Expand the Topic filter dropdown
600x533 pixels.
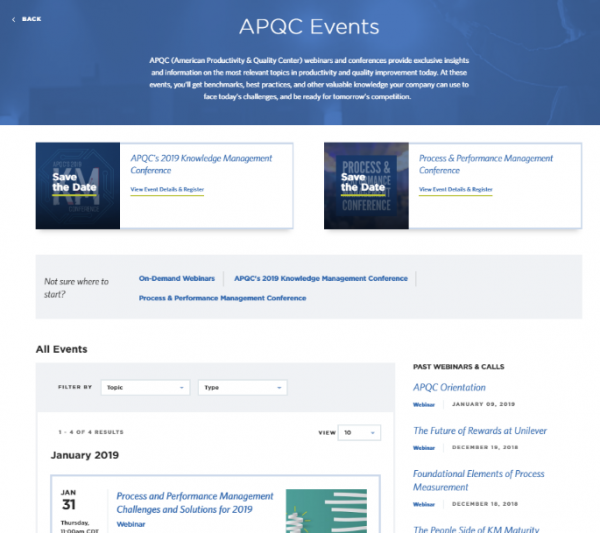pos(145,388)
